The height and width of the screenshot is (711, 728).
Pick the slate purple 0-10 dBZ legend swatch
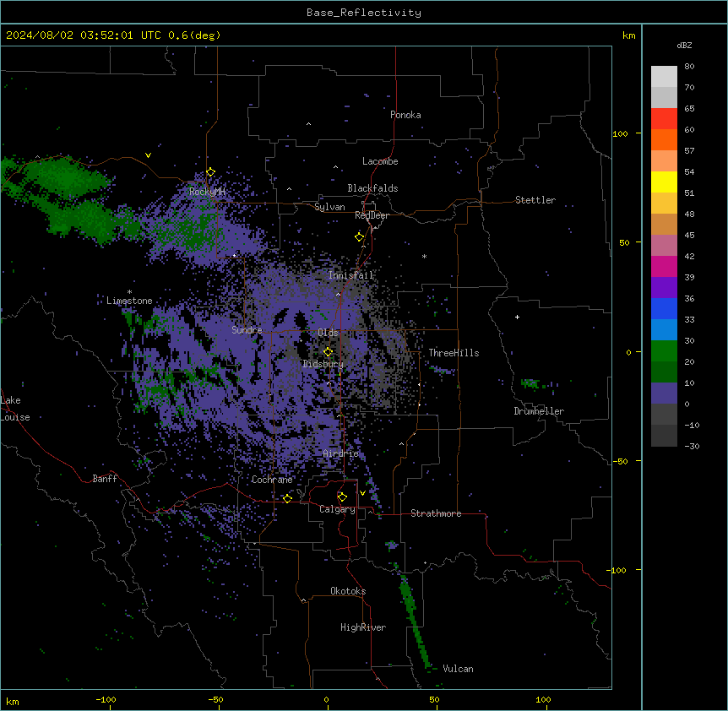[x=664, y=393]
